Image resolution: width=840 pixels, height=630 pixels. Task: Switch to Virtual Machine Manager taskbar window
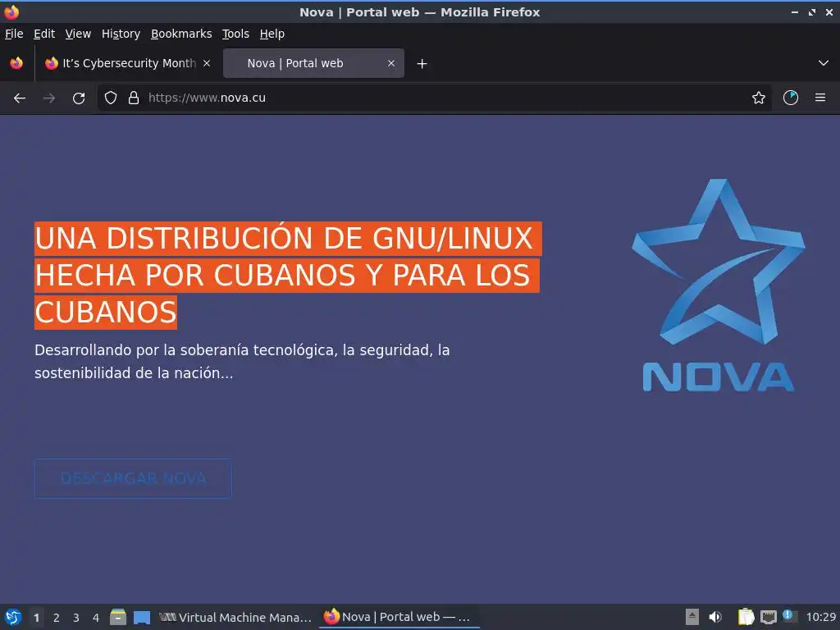(235, 618)
